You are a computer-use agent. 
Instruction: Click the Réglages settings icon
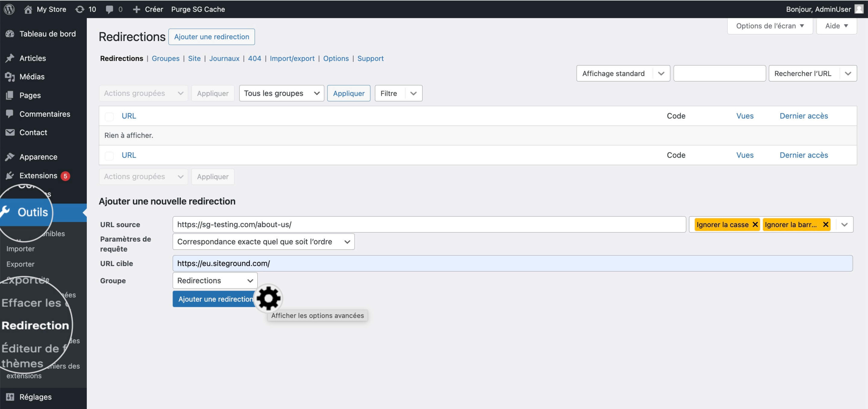pyautogui.click(x=10, y=397)
